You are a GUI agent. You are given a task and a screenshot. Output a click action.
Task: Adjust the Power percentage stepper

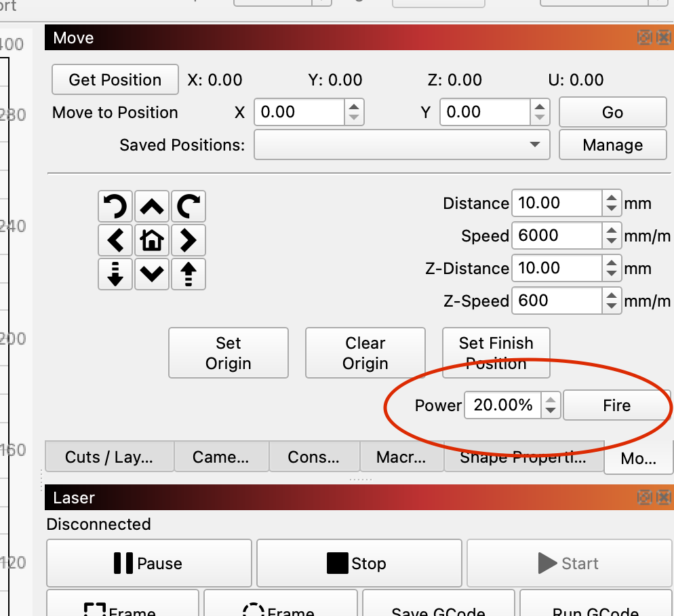551,406
